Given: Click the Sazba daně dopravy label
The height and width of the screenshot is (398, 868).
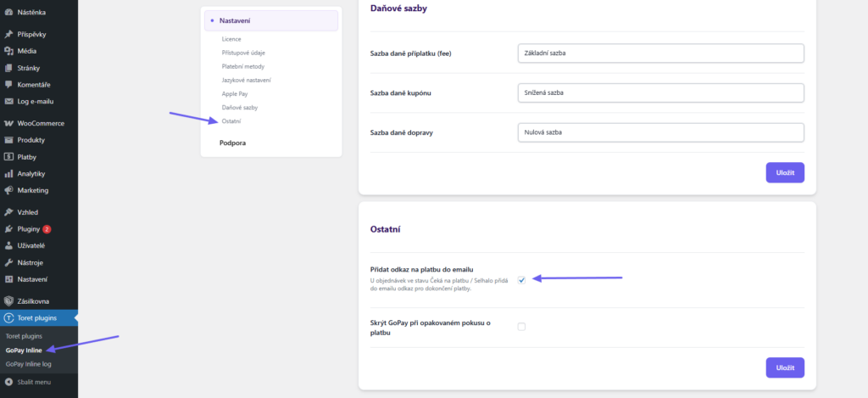Looking at the screenshot, I should [403, 132].
